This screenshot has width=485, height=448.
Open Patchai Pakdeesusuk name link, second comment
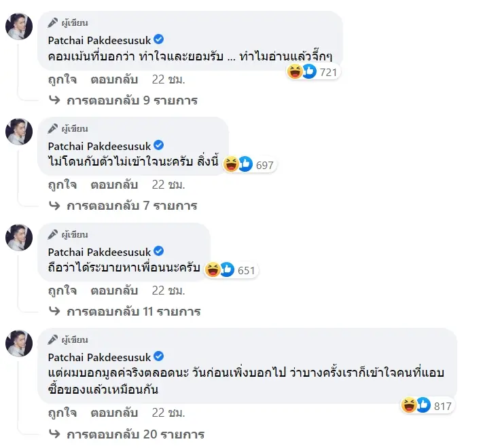coord(99,145)
